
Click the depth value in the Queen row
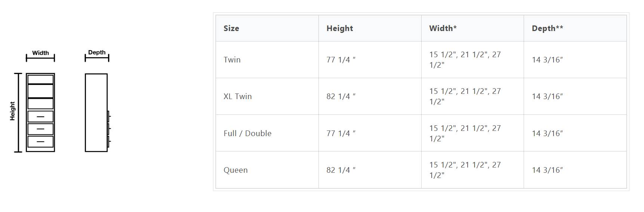(x=547, y=170)
